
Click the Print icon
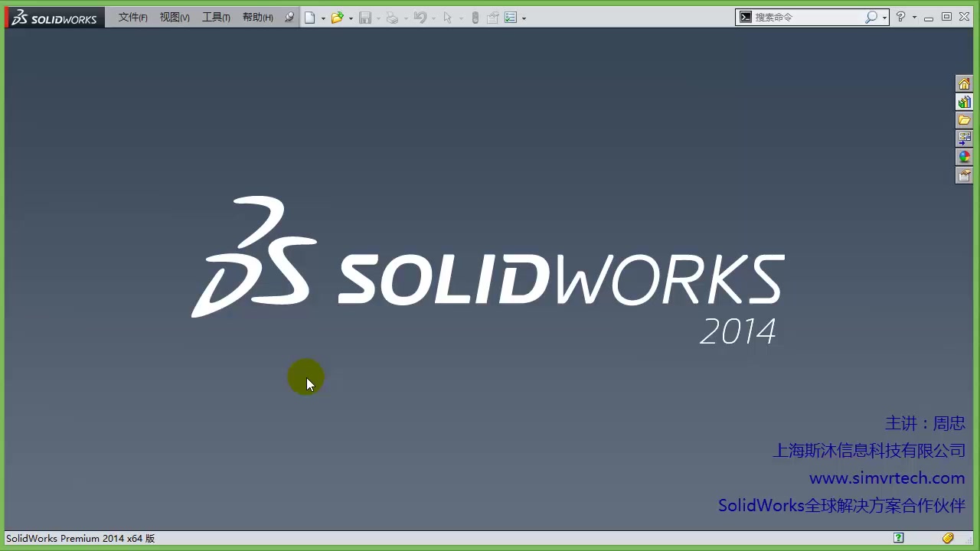[x=392, y=18]
